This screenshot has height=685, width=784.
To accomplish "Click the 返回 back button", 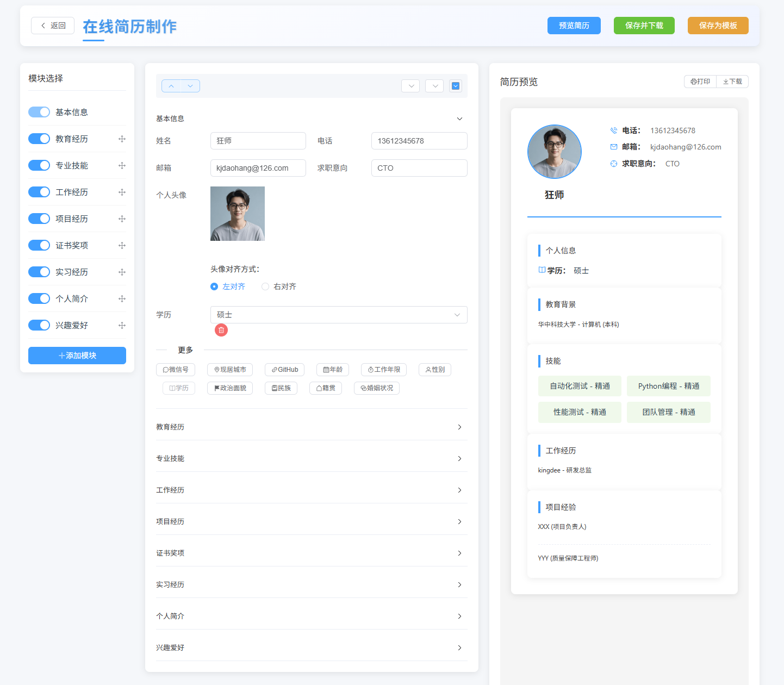I will pos(53,26).
